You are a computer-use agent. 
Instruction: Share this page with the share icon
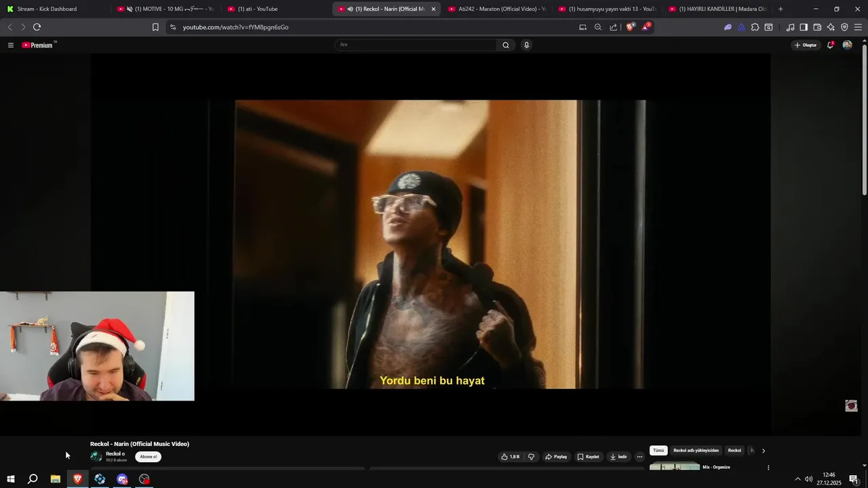coord(614,27)
